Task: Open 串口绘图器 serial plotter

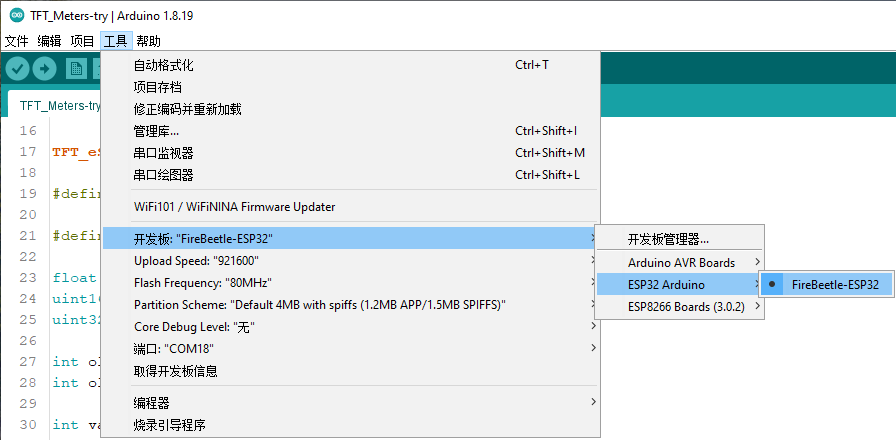Action: [351, 175]
